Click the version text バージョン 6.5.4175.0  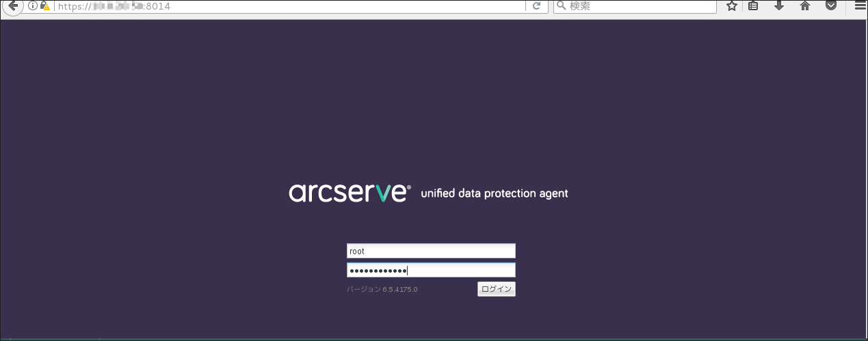(382, 290)
